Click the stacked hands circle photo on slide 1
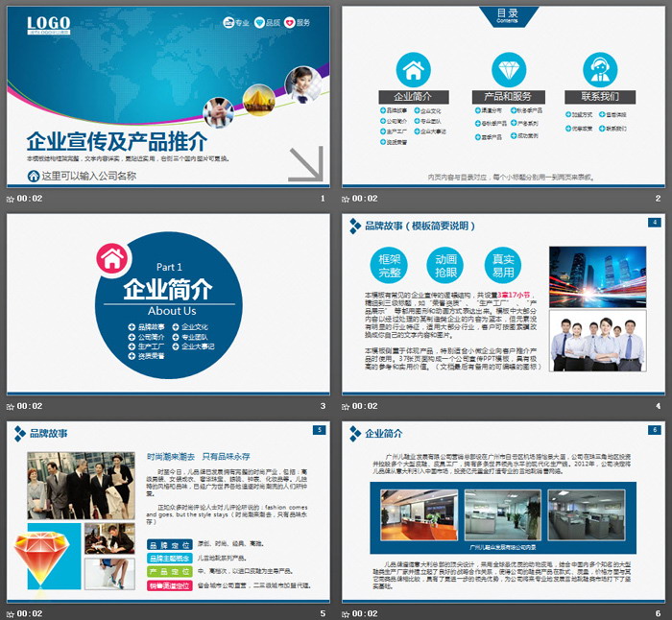This screenshot has width=672, height=620. (219, 112)
